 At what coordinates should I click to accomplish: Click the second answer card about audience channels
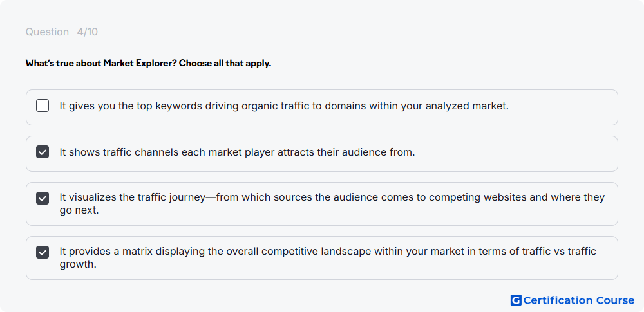tap(322, 154)
